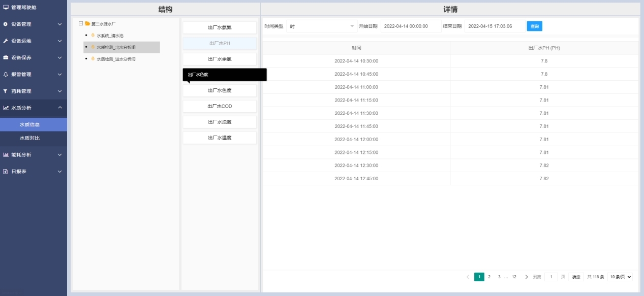Open the 水质对比 submenu item
644x296 pixels.
(29, 138)
